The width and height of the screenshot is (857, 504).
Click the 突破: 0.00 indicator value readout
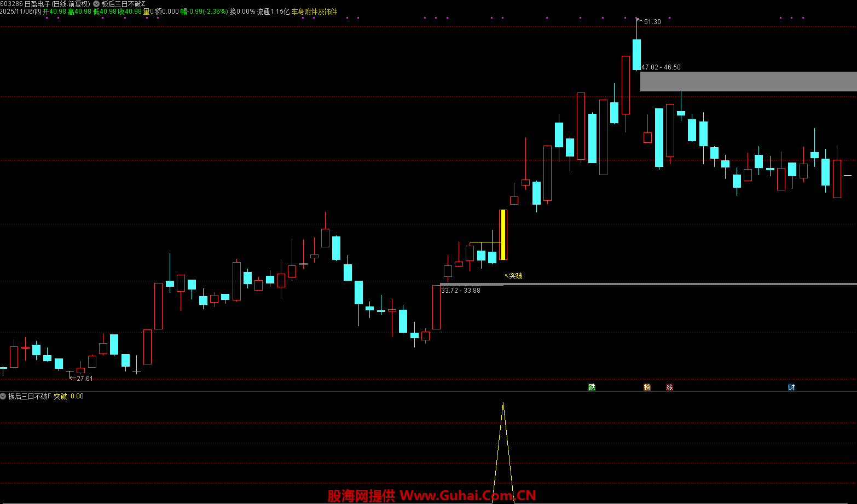pos(68,396)
